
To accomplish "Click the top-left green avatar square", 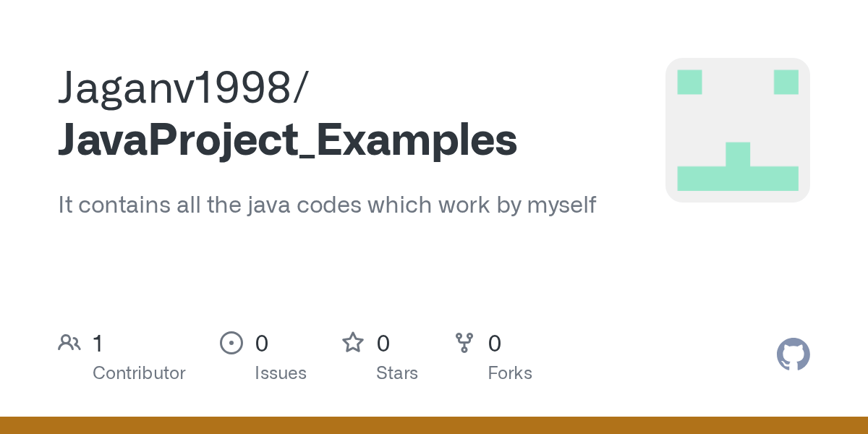I will [x=689, y=82].
